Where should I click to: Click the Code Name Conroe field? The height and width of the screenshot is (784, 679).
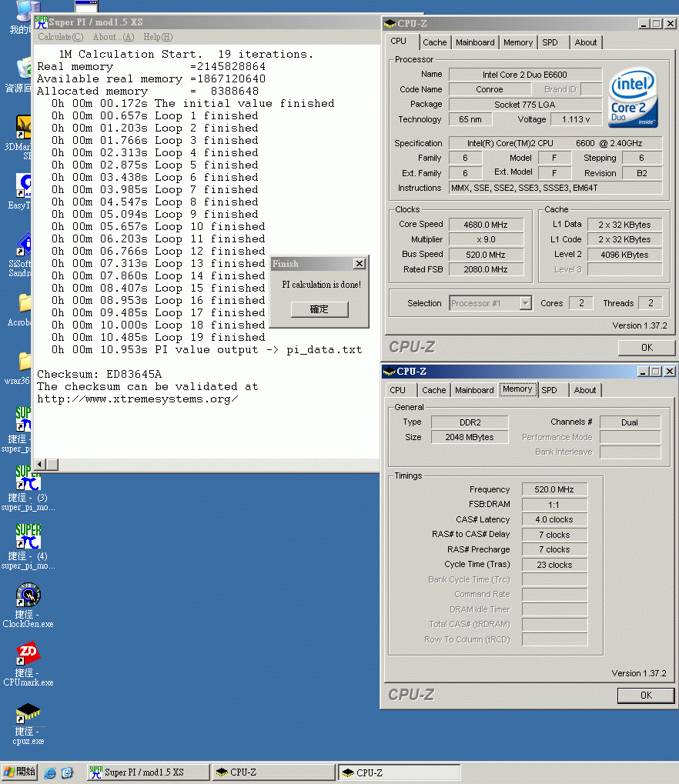(x=490, y=89)
